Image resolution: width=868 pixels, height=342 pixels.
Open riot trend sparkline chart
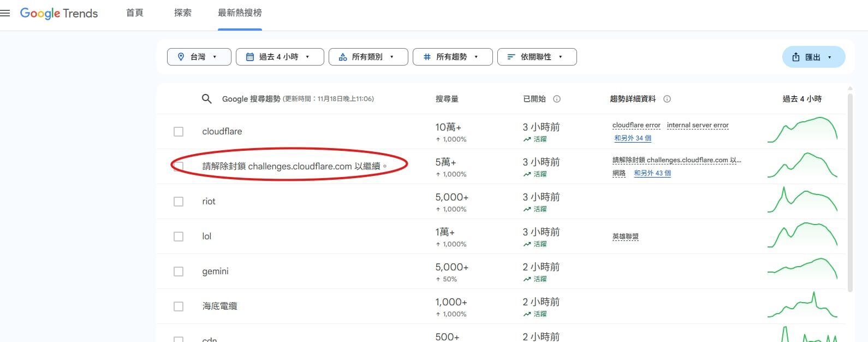click(x=802, y=200)
